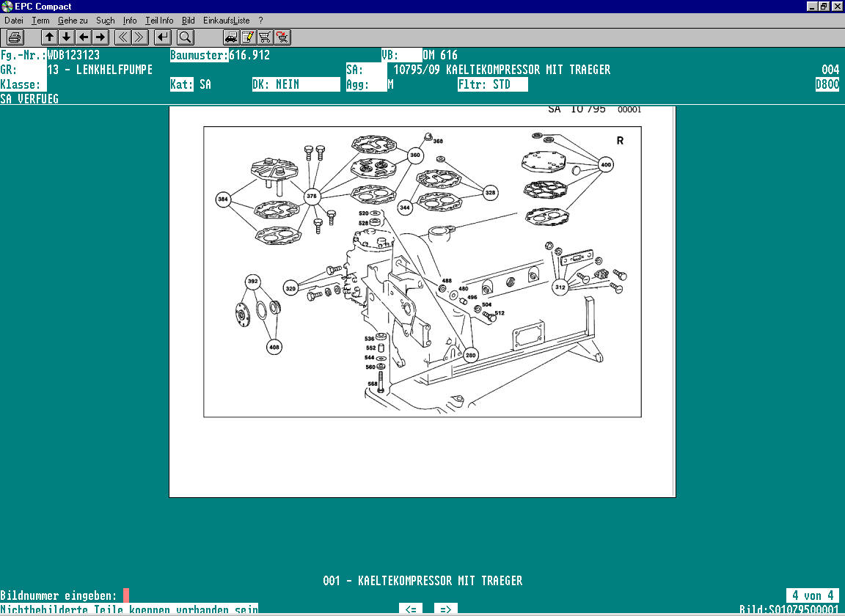Viewport: 845px width, 616px height.
Task: Click the left arrow toolbar button
Action: (84, 37)
